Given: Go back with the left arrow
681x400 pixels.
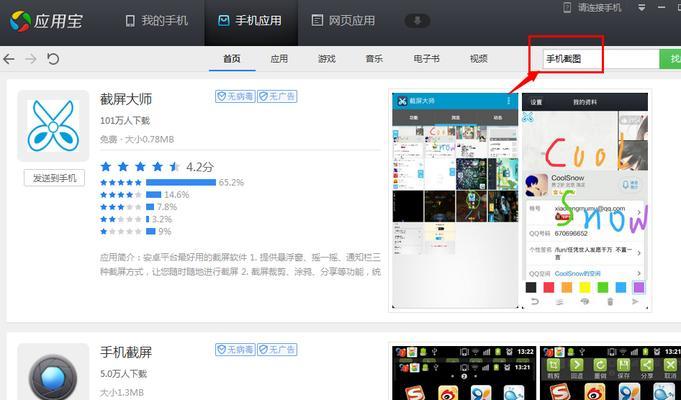Looking at the screenshot, I should click(x=9, y=59).
